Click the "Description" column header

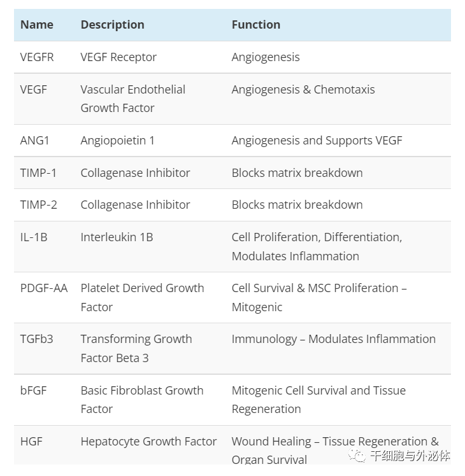(112, 25)
